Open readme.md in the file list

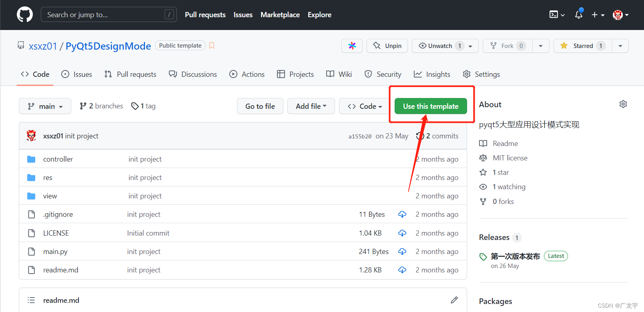[x=61, y=270]
